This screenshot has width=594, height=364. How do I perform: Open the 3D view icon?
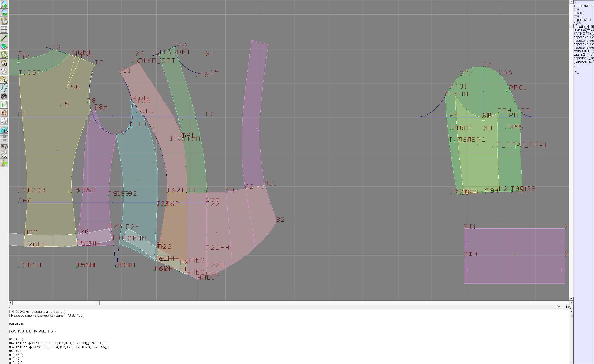[4, 130]
